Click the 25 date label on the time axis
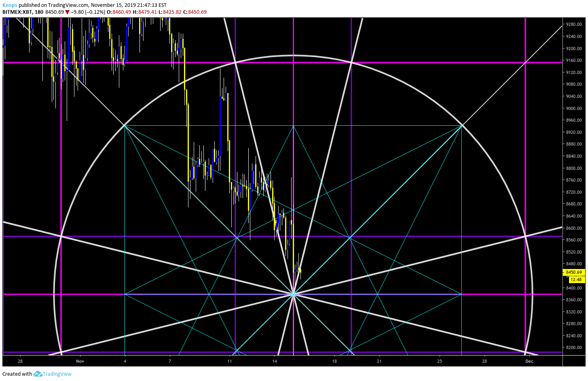This screenshot has height=381, width=588. coord(440,361)
